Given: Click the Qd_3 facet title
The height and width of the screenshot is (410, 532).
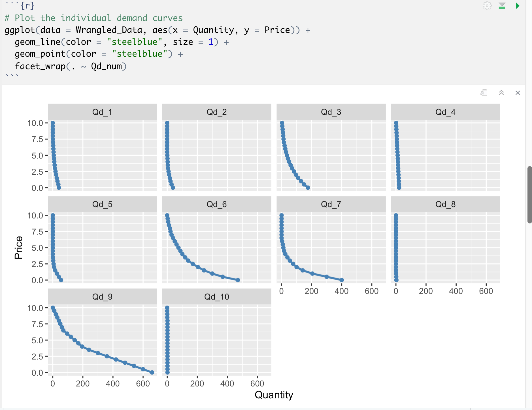Looking at the screenshot, I should pos(331,112).
